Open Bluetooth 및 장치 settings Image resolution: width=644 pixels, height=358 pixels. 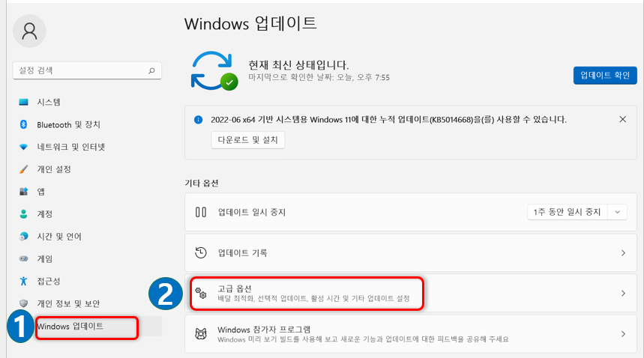point(87,124)
